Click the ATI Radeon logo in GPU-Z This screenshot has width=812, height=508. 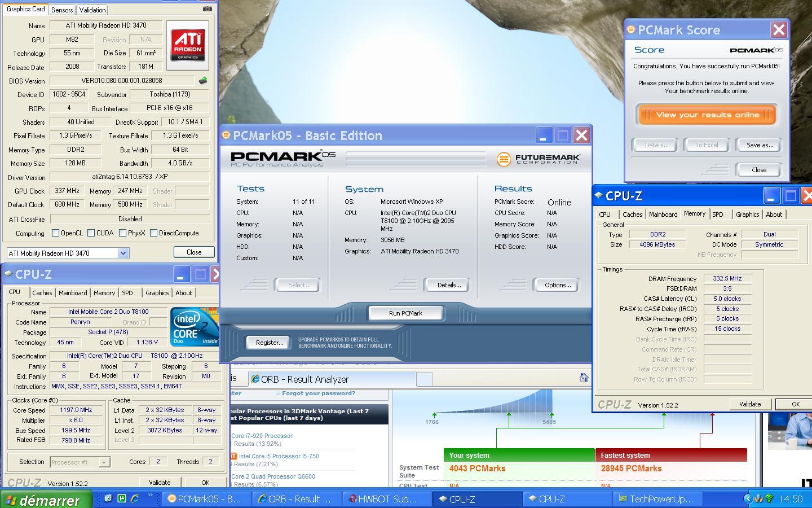click(x=188, y=45)
